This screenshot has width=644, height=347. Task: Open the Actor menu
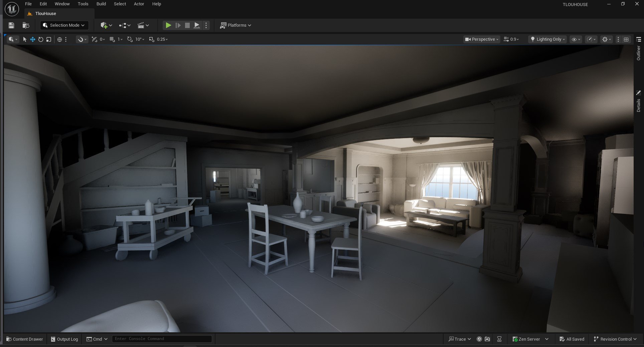(139, 4)
